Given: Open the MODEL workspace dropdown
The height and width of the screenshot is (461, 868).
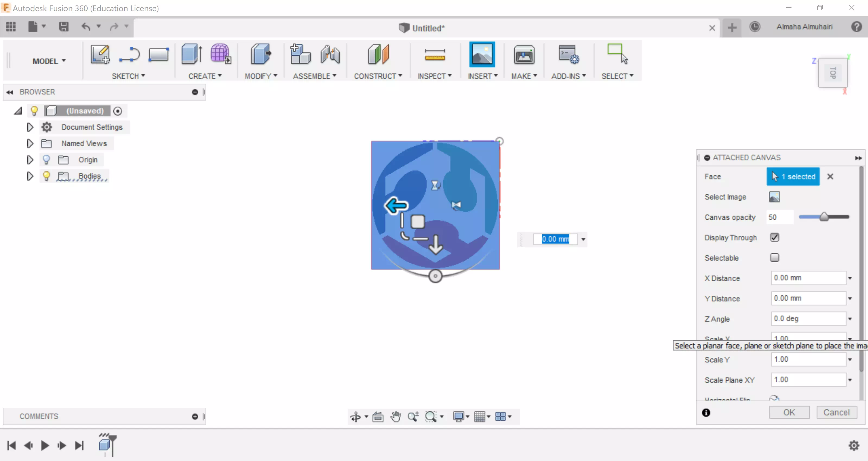Looking at the screenshot, I should click(x=49, y=61).
